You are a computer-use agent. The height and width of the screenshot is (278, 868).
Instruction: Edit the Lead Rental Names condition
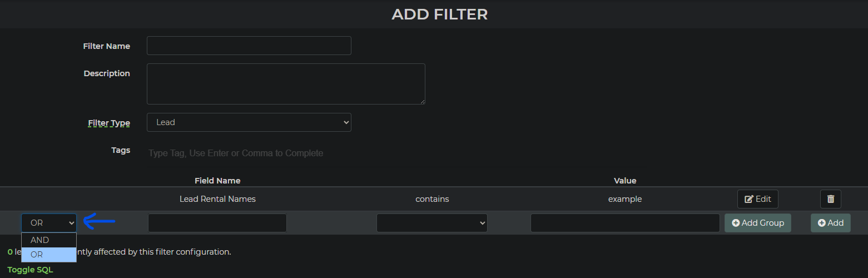pos(757,199)
